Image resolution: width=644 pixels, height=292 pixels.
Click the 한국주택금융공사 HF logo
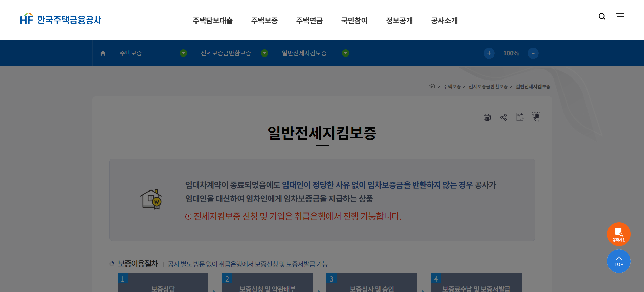[61, 20]
